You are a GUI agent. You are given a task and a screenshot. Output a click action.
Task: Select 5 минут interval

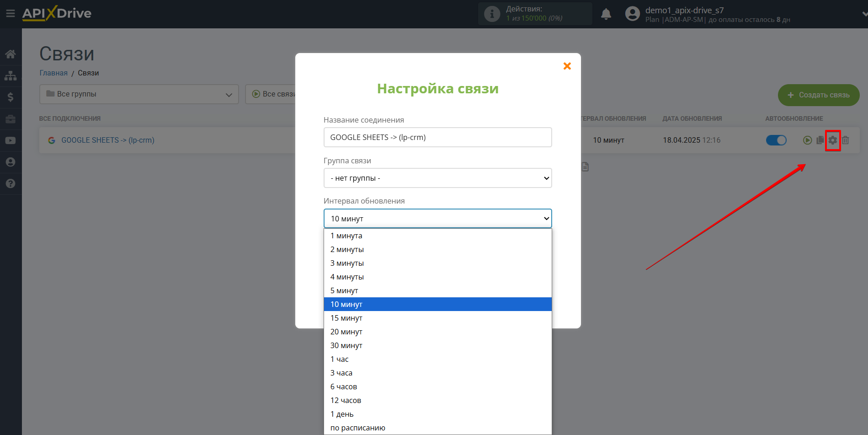coord(437,290)
